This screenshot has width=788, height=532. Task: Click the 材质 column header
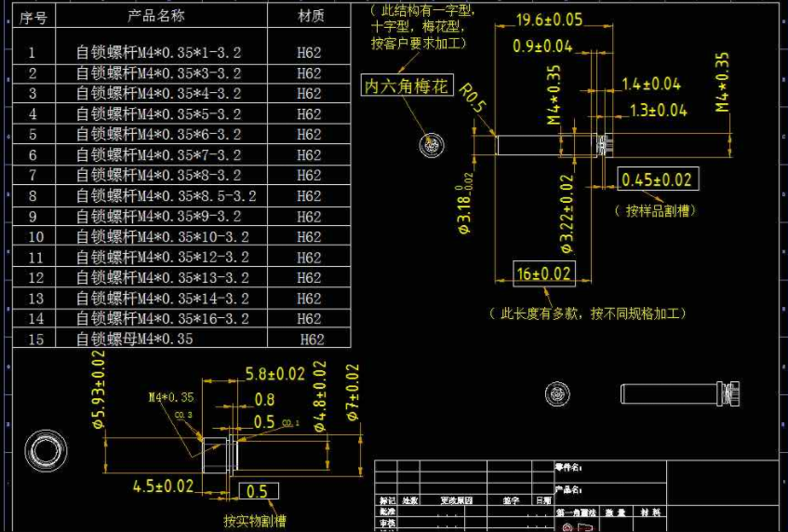(x=310, y=16)
